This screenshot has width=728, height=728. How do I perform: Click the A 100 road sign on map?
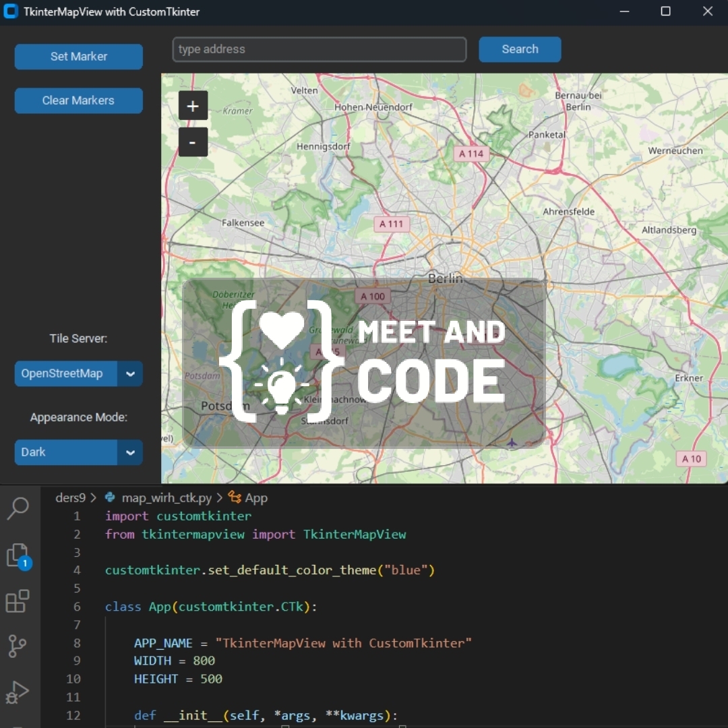click(373, 296)
